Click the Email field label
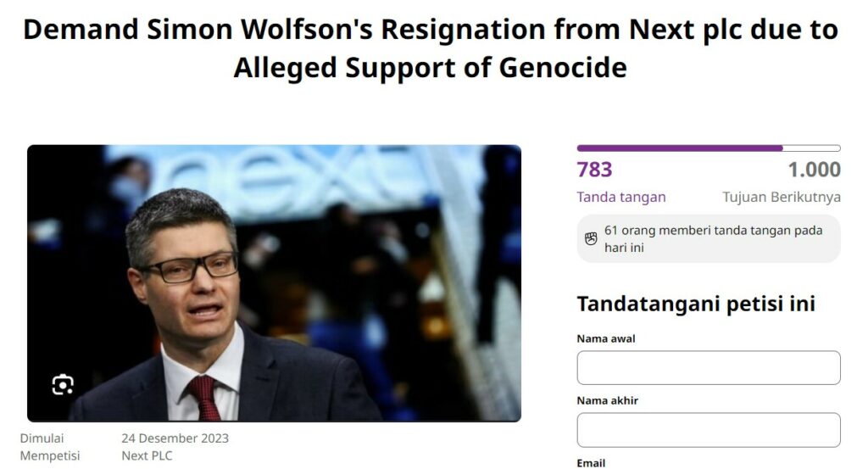868x469 pixels. pos(591,463)
